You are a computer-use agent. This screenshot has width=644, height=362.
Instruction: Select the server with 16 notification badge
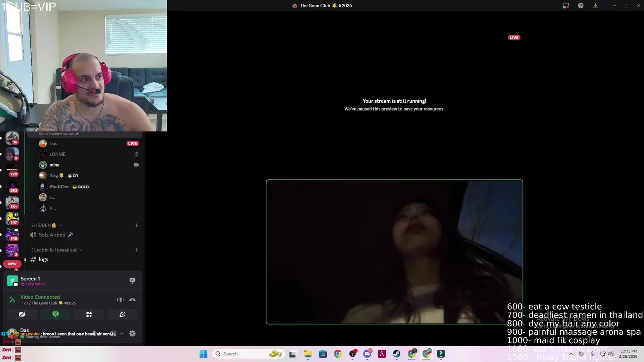point(12,138)
